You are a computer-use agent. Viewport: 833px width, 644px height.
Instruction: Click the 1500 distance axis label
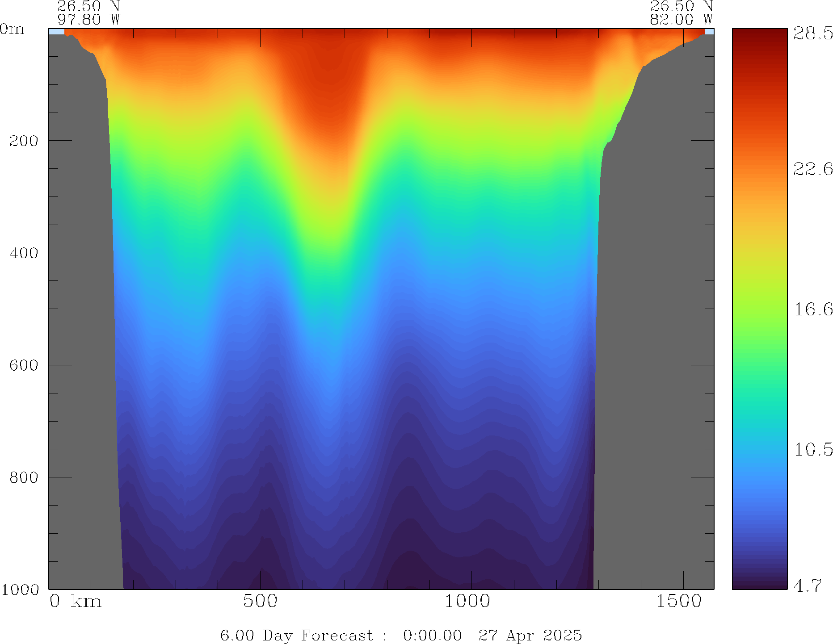click(x=679, y=602)
